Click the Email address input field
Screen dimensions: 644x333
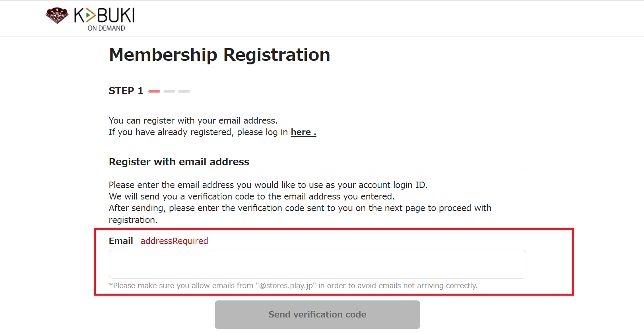317,264
